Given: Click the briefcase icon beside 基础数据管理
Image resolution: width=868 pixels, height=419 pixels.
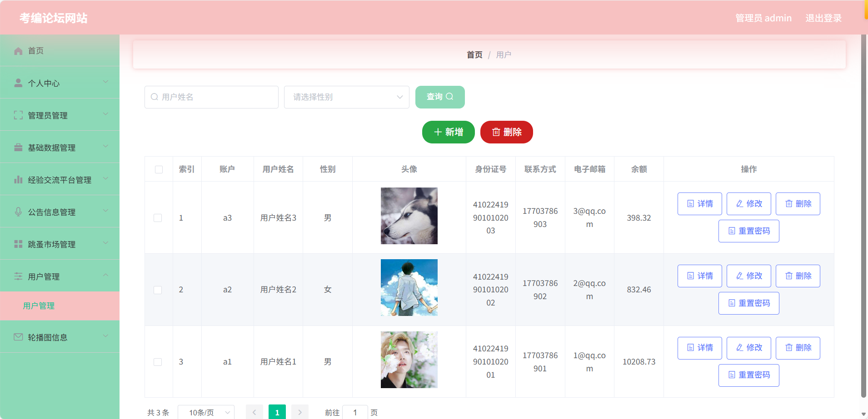Looking at the screenshot, I should point(18,148).
